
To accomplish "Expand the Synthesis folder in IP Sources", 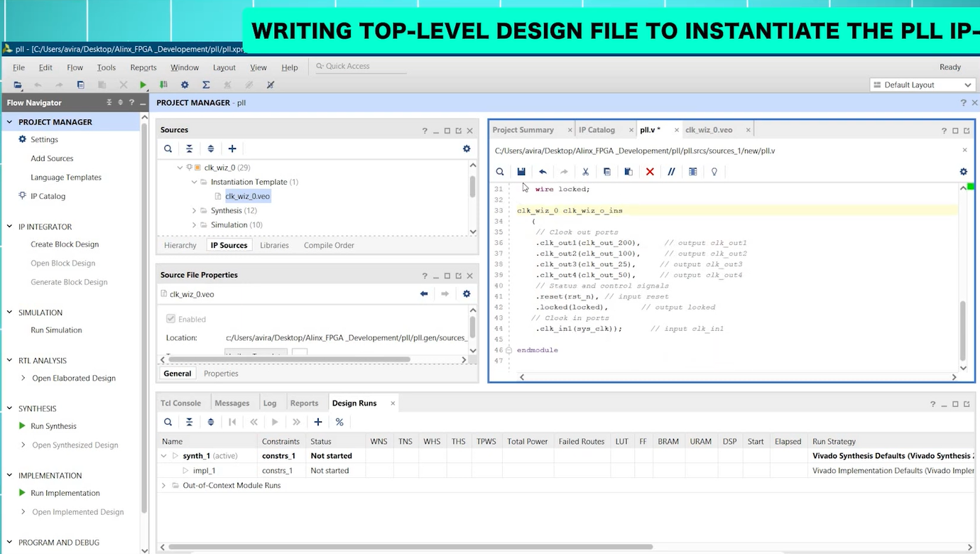I will coord(195,211).
